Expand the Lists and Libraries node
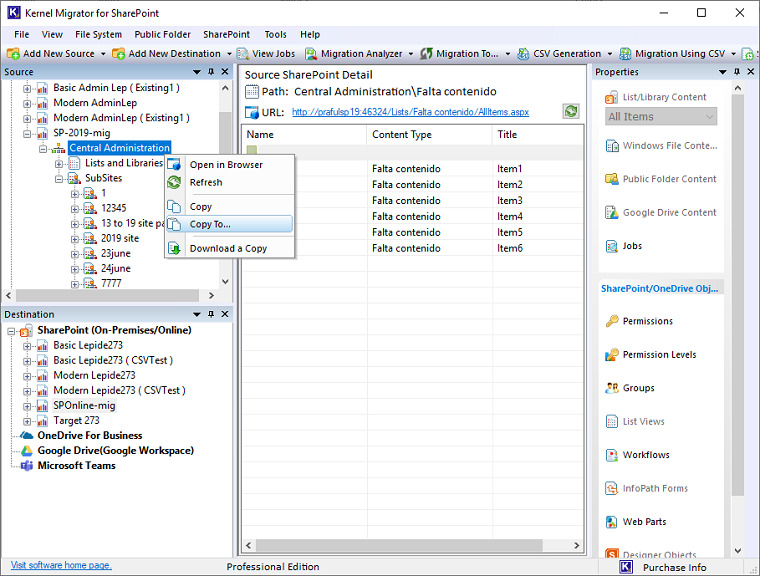760x576 pixels. (x=59, y=163)
